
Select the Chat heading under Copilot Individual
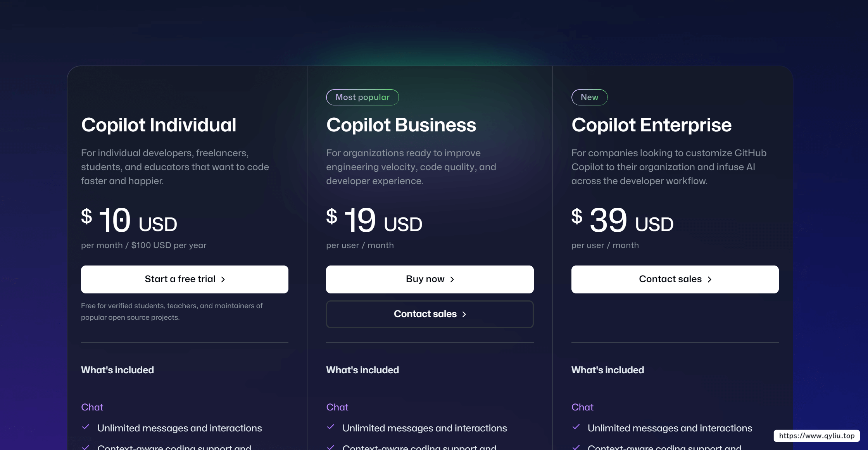coord(92,407)
